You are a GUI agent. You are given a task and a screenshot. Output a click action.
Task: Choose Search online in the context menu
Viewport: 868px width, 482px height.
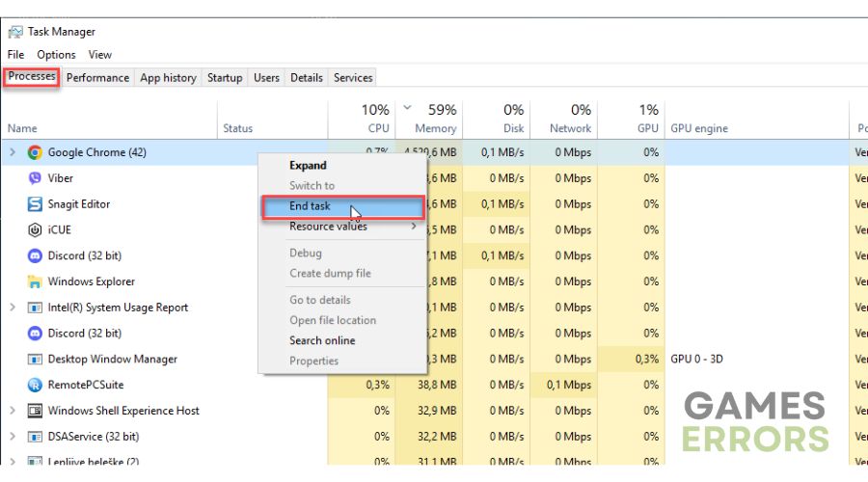(322, 340)
